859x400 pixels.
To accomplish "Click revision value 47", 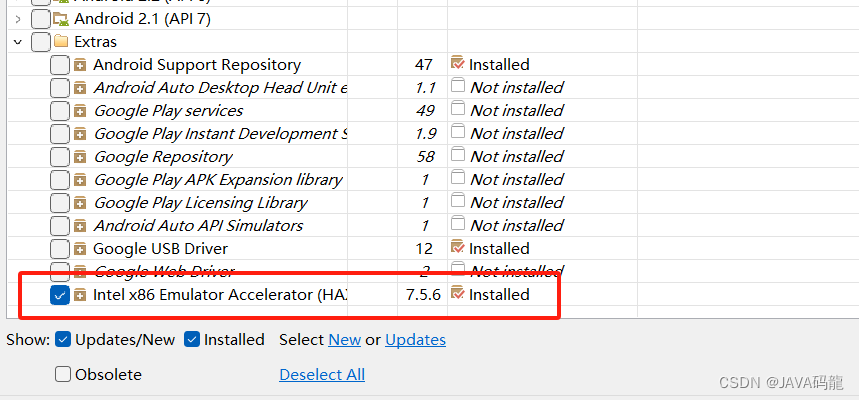I will point(423,65).
